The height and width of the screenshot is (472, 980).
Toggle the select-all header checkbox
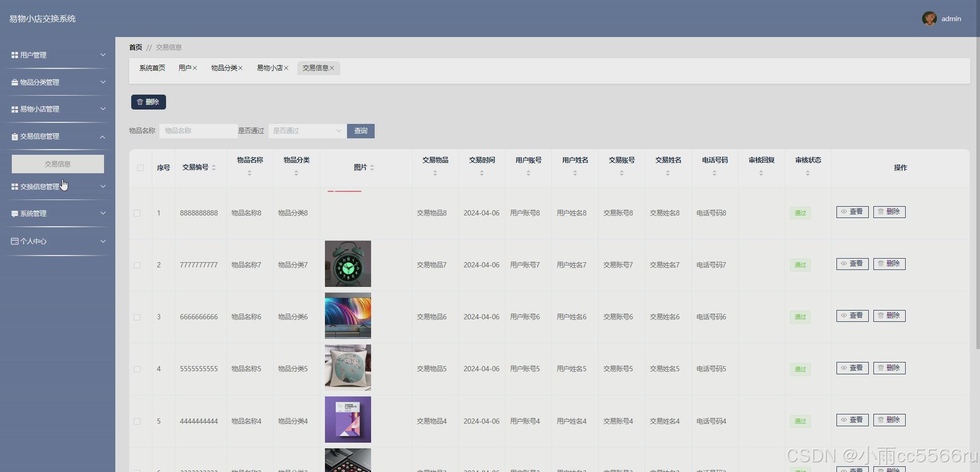coord(140,168)
